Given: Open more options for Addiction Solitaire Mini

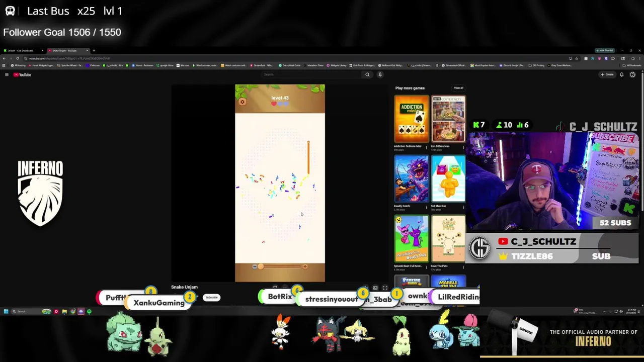Looking at the screenshot, I should [427, 147].
